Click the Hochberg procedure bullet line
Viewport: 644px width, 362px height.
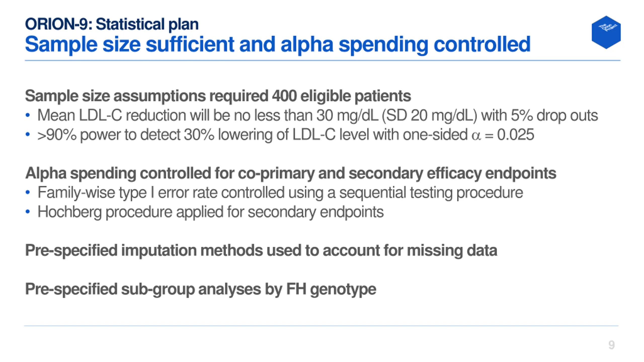tap(211, 212)
